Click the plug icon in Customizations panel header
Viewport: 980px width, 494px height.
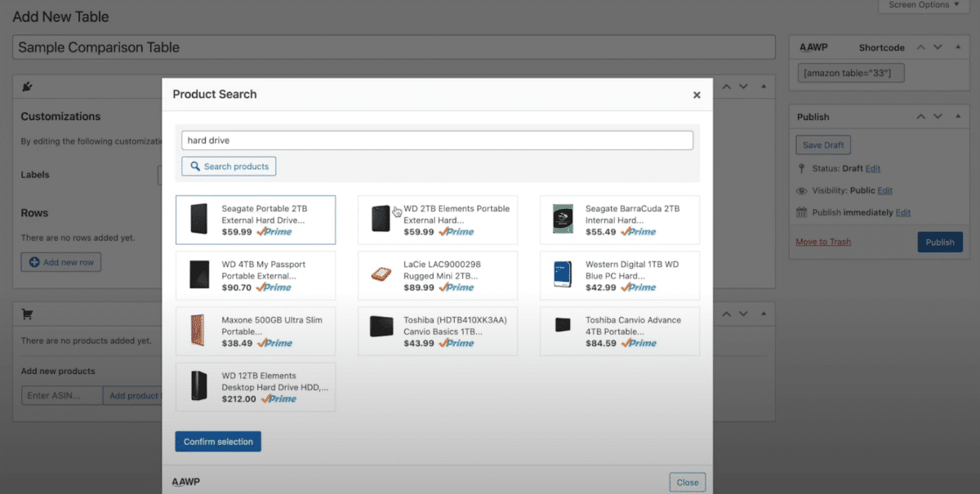coord(27,87)
